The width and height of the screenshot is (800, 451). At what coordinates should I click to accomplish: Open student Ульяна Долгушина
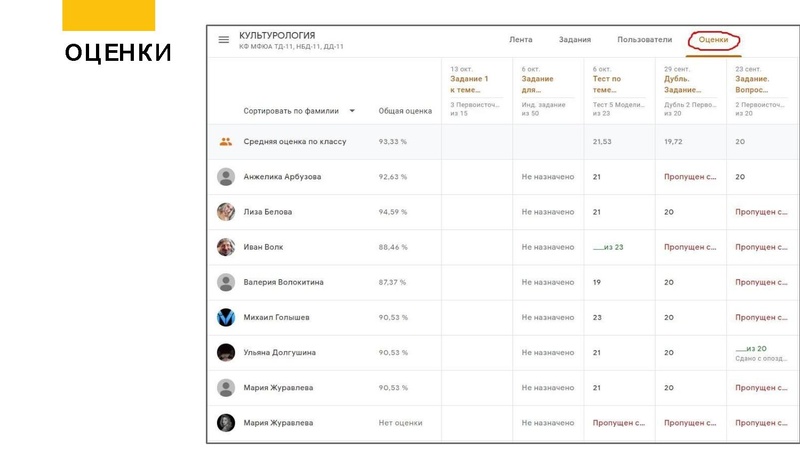coord(279,353)
